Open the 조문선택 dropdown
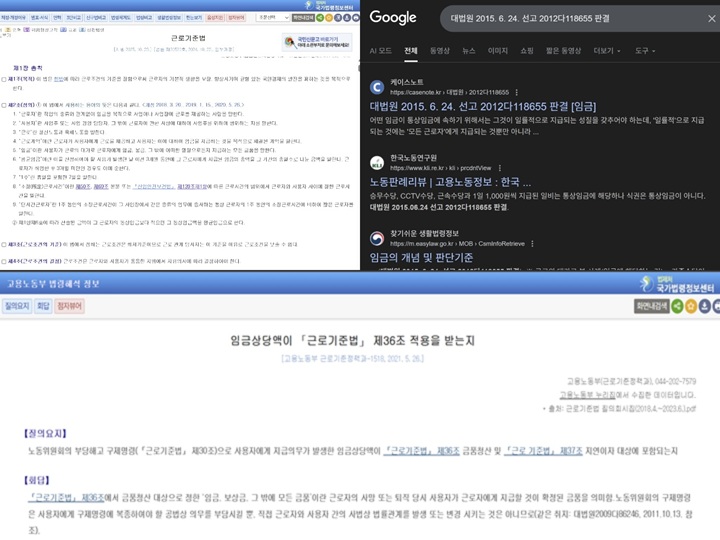 [273, 17]
